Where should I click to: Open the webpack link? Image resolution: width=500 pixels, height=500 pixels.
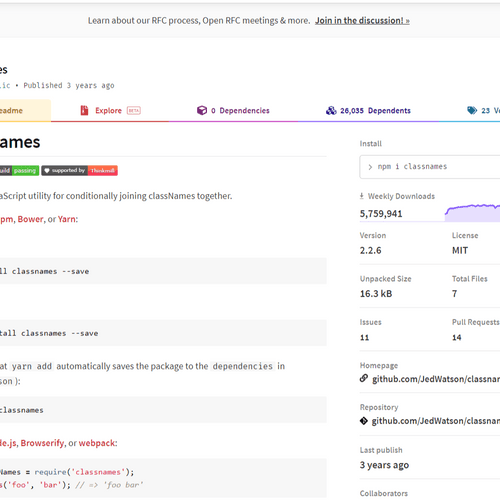tap(97, 443)
